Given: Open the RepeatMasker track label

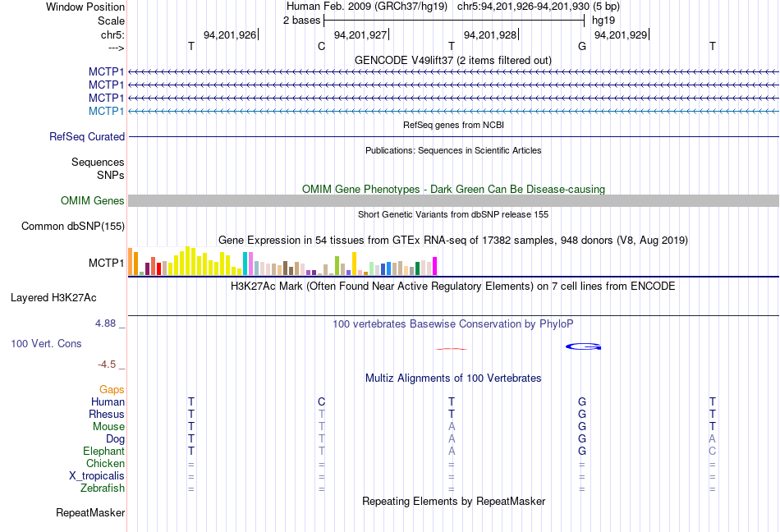Looking at the screenshot, I should tap(90, 512).
